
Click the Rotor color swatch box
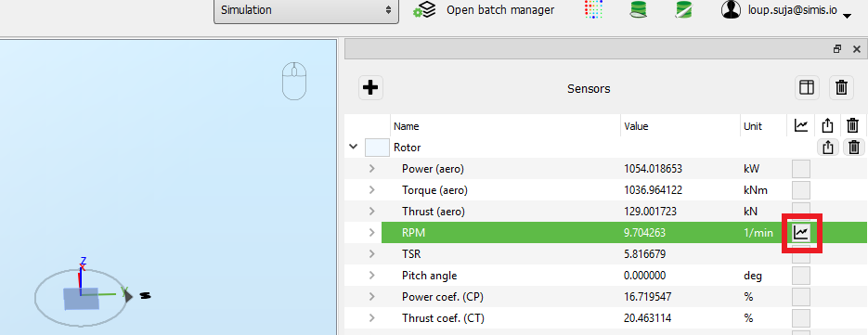coord(376,148)
